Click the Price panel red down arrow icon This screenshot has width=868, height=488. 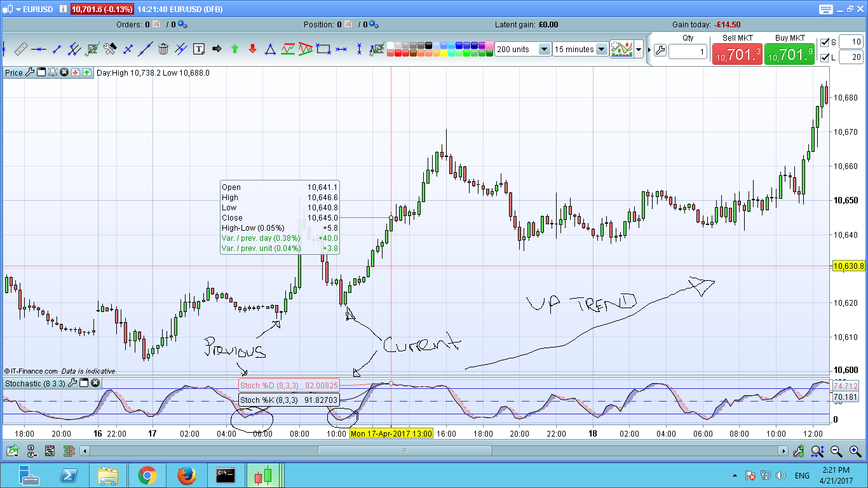(75, 72)
